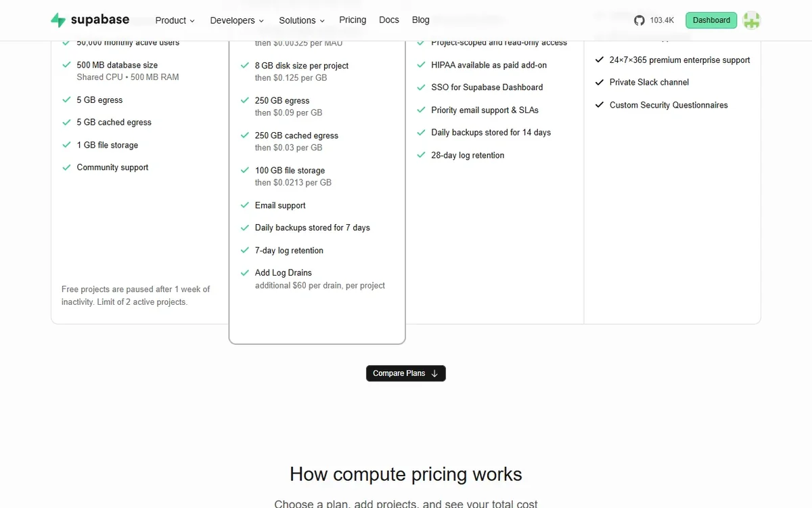The image size is (812, 508).
Task: Click the 'then $0.125 per GB' text
Action: [291, 78]
